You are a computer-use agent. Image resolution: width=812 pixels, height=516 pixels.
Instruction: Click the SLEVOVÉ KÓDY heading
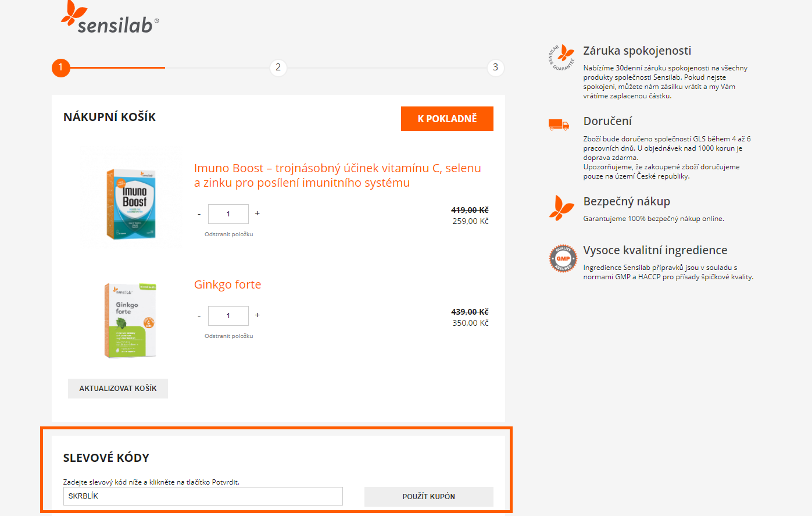pyautogui.click(x=106, y=458)
